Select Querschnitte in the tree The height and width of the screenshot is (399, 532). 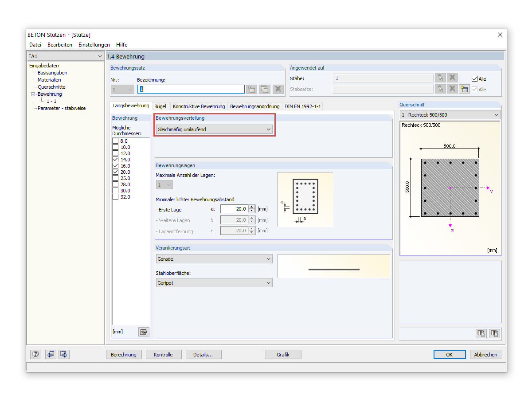pyautogui.click(x=51, y=87)
